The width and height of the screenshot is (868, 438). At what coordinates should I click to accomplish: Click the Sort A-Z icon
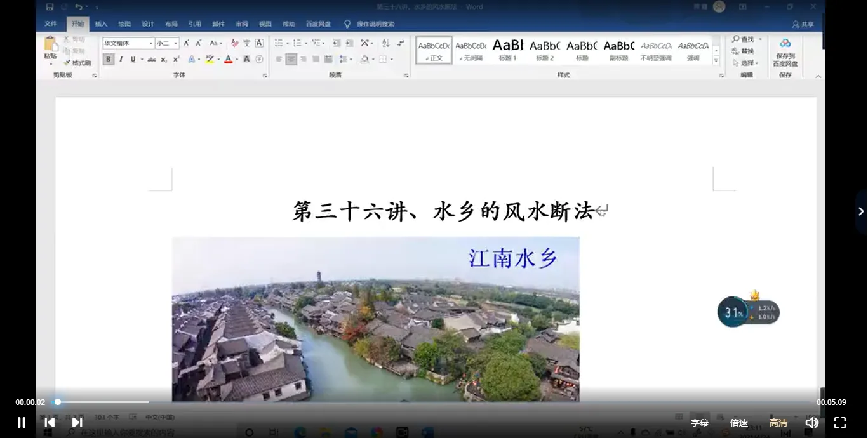(x=385, y=43)
